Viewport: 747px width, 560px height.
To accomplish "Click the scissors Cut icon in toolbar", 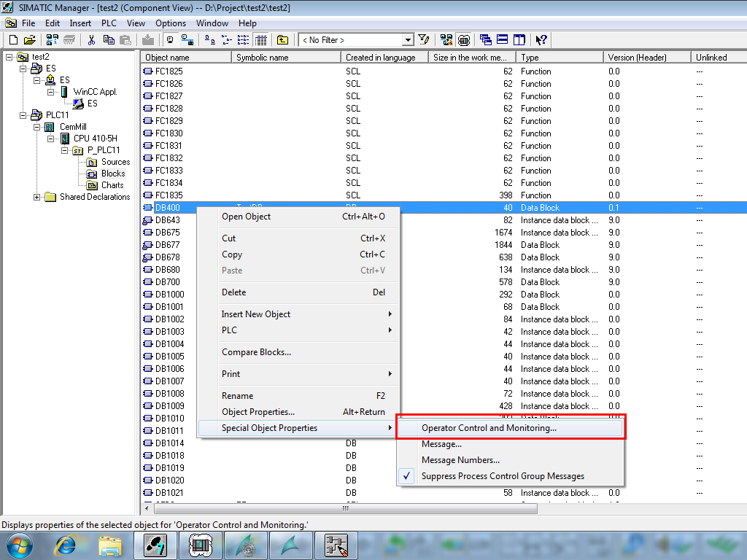I will pos(91,40).
